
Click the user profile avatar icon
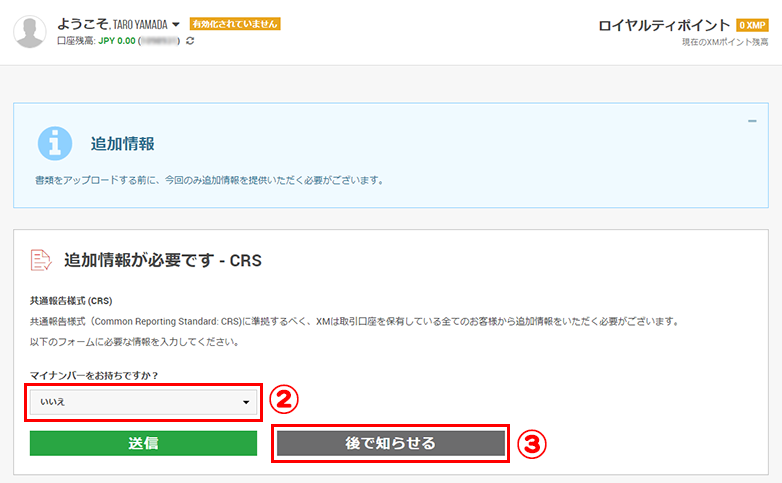click(30, 31)
